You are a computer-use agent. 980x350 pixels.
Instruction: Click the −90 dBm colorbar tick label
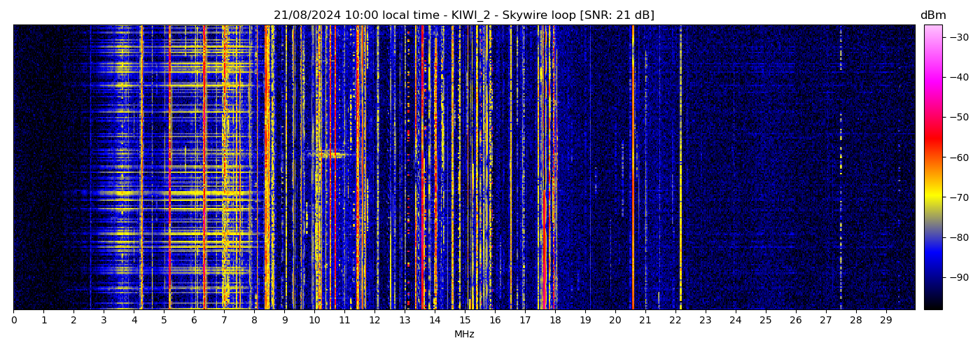(x=959, y=278)
